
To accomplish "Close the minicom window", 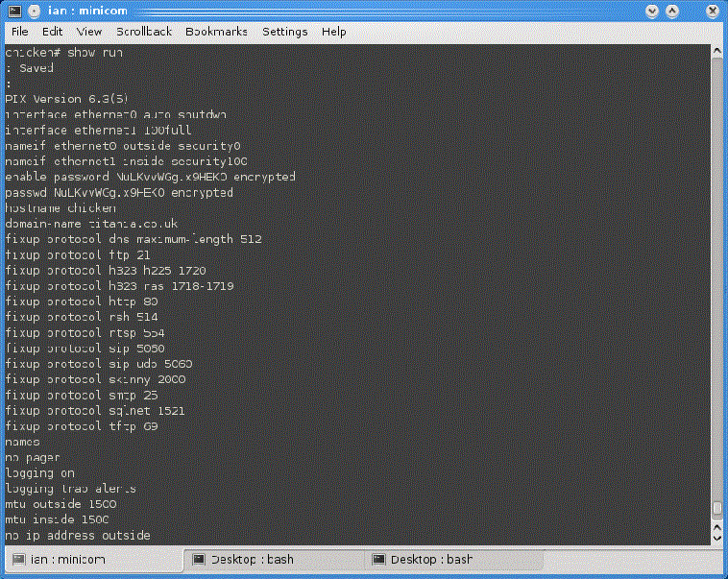I will (713, 11).
